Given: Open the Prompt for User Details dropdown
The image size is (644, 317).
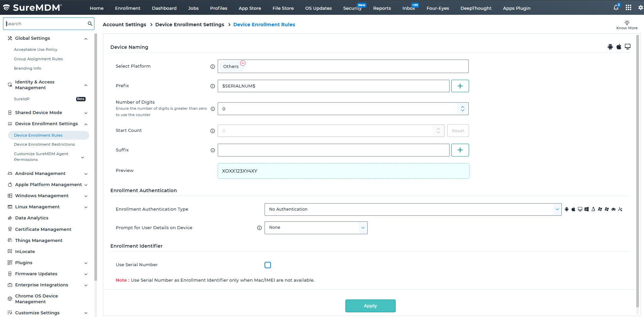Looking at the screenshot, I should [316, 228].
